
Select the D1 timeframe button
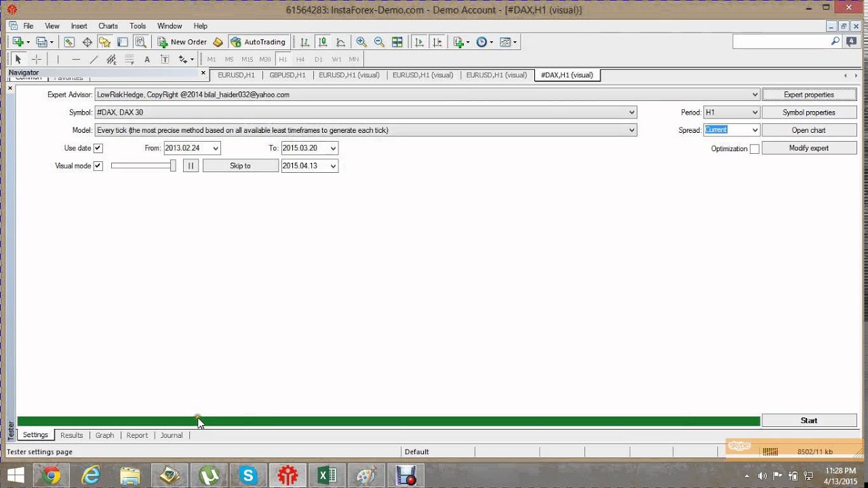point(319,59)
